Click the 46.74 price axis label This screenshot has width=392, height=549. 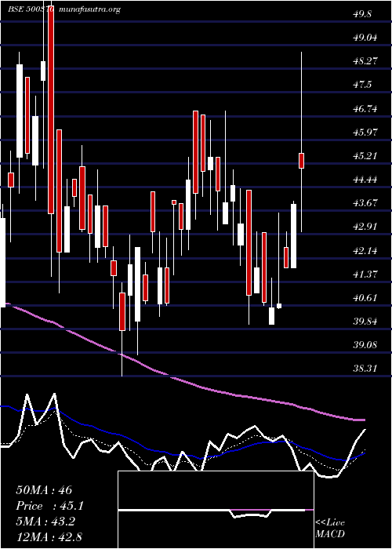coord(365,108)
